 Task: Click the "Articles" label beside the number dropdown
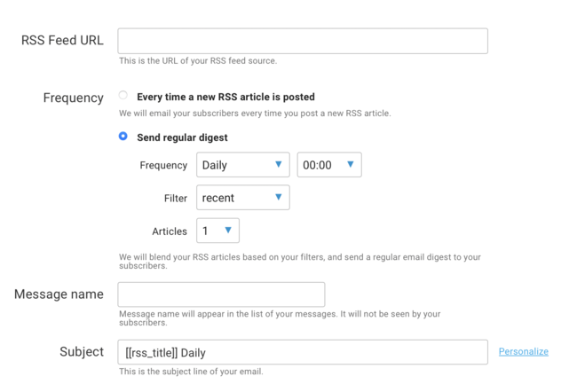(x=169, y=231)
